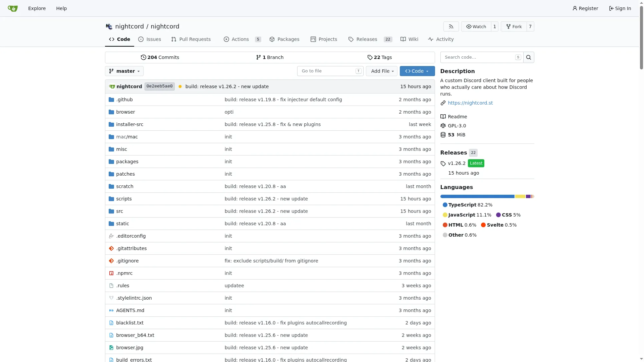
Task: Expand the Add File dropdown
Action: [x=382, y=71]
